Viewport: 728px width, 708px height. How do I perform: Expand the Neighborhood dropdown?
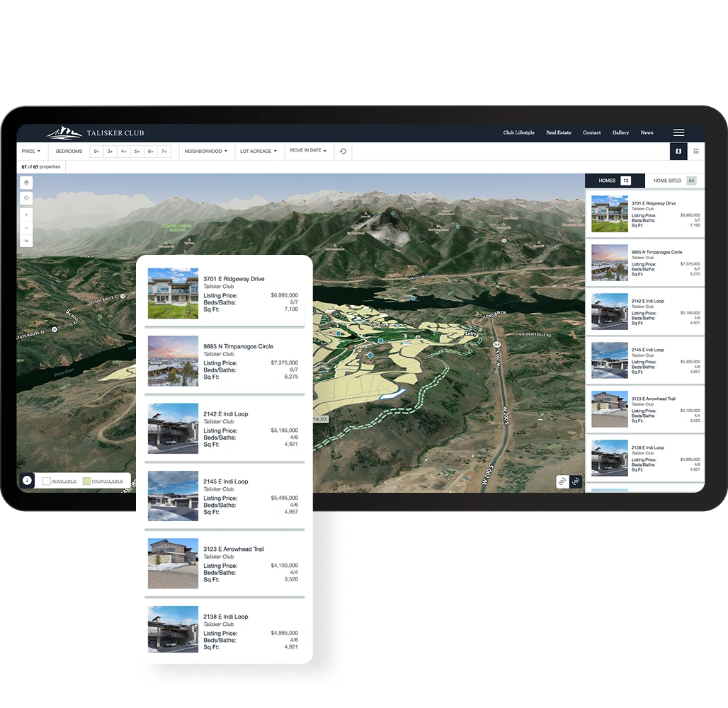205,152
